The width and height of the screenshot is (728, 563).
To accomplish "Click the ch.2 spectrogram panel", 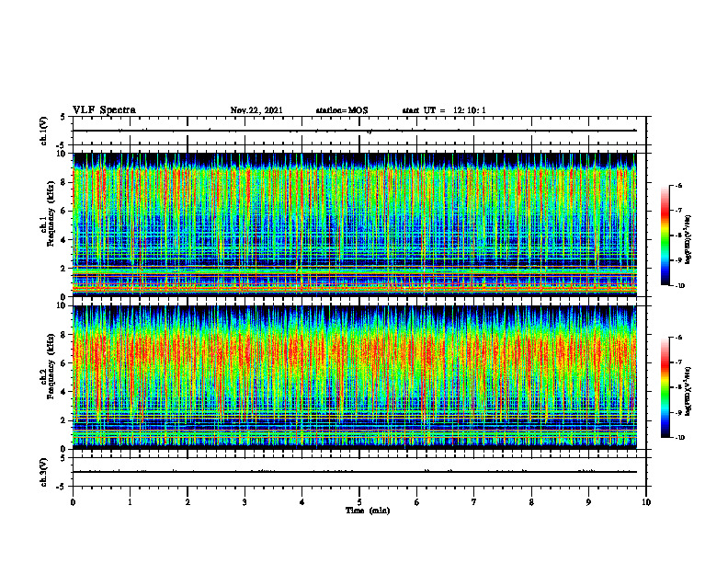I will (x=355, y=377).
